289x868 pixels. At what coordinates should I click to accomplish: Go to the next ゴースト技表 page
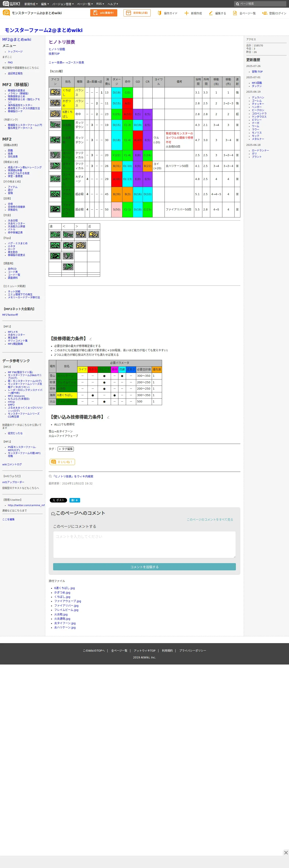[x=75, y=63]
